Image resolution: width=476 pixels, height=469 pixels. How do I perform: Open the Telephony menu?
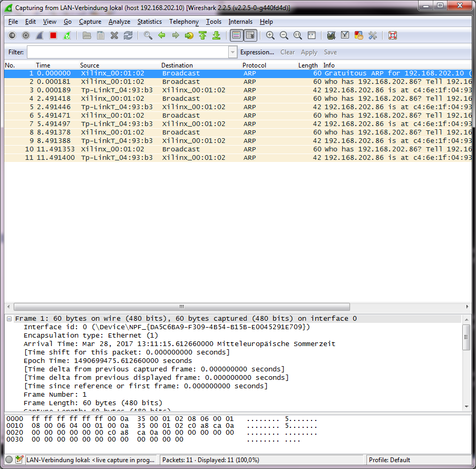pyautogui.click(x=184, y=22)
